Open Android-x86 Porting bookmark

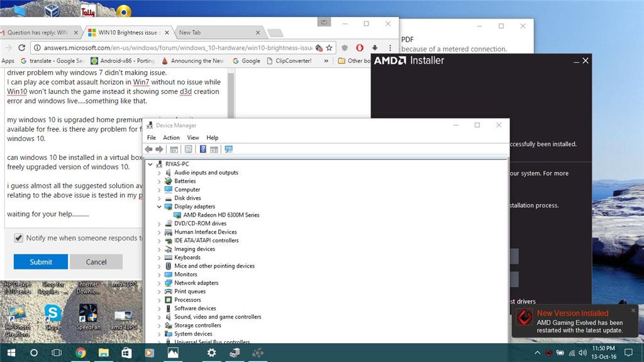123,61
